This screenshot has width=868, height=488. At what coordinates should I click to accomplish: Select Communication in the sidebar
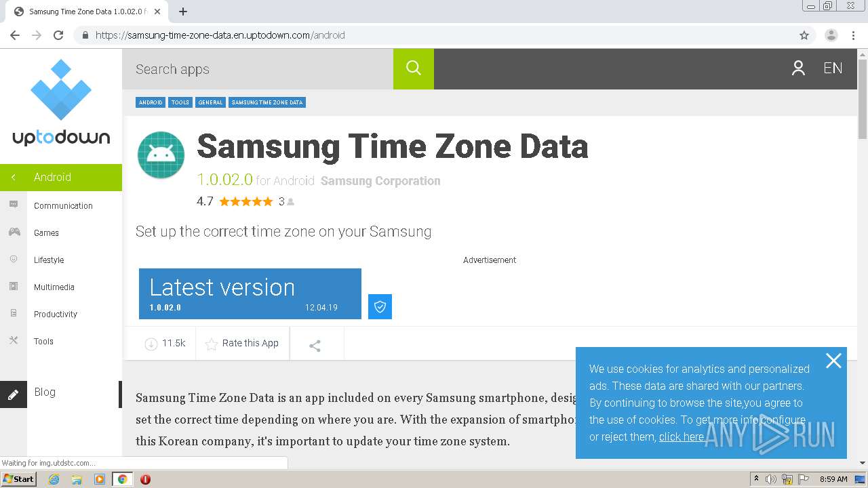point(63,205)
